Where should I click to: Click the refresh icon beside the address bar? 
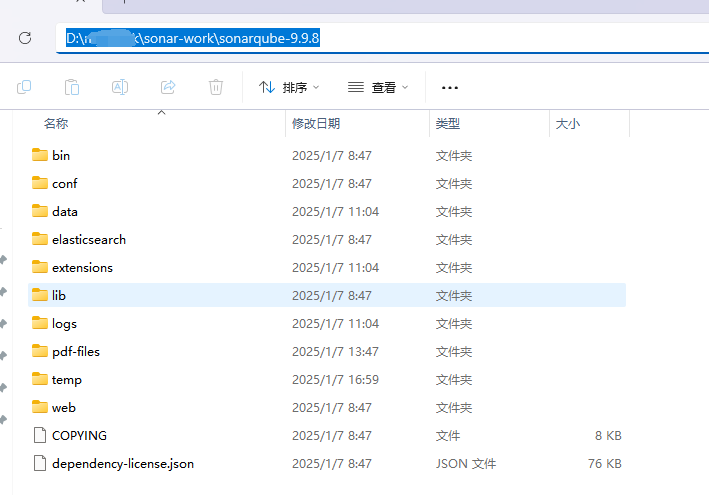click(25, 38)
